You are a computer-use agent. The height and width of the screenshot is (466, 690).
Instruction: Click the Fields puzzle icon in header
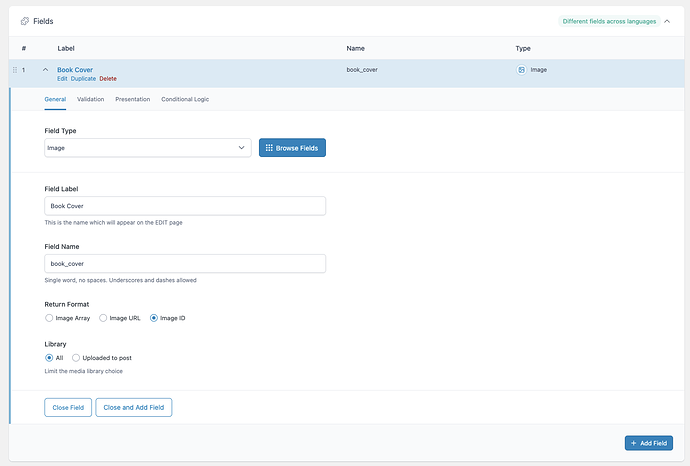click(25, 21)
